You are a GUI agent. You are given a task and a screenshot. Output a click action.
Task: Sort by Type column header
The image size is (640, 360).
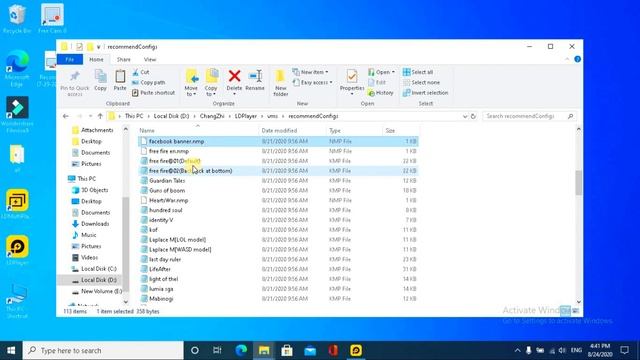click(354, 131)
